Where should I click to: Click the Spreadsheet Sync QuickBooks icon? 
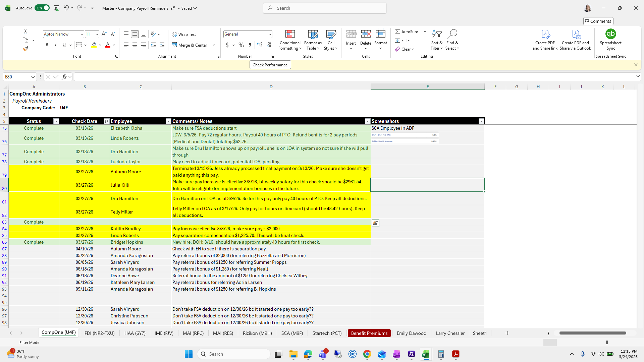610,34
